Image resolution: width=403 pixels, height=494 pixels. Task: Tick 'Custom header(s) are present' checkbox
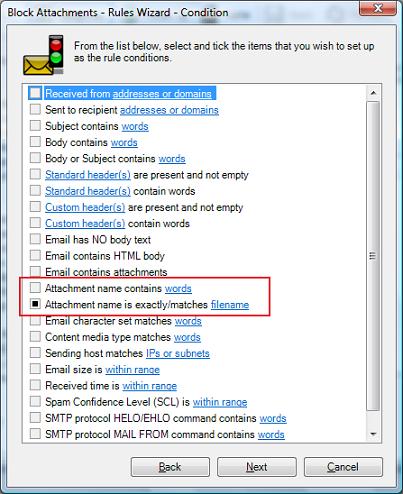[35, 207]
